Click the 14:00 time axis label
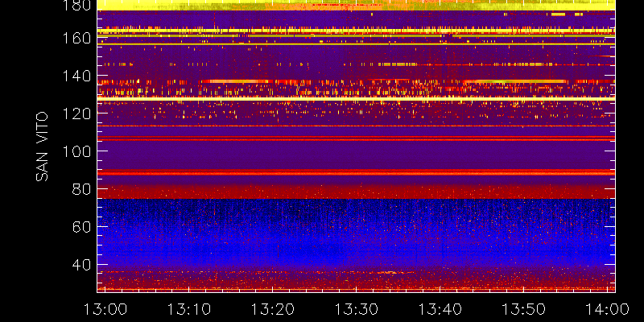Screen dimensions: 644x322 point(607,309)
